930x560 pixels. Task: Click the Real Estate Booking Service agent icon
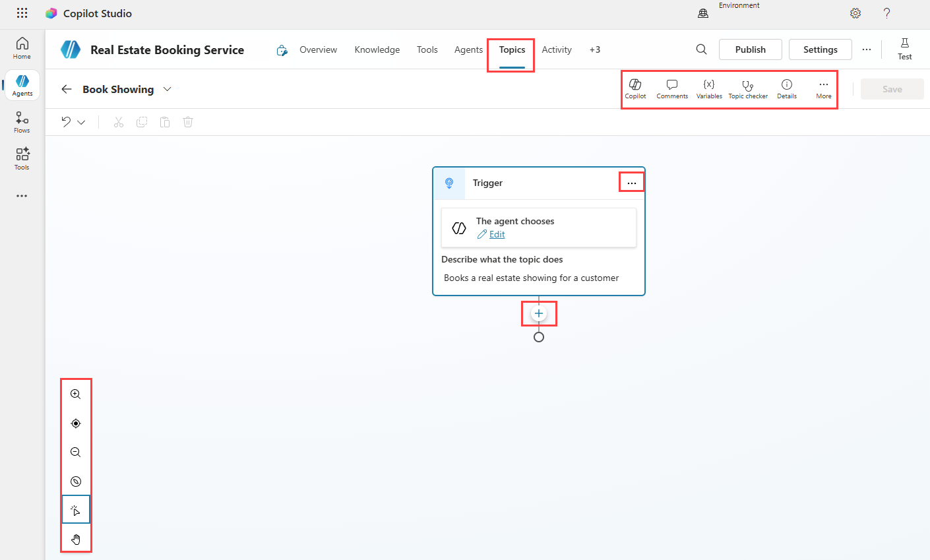[71, 49]
